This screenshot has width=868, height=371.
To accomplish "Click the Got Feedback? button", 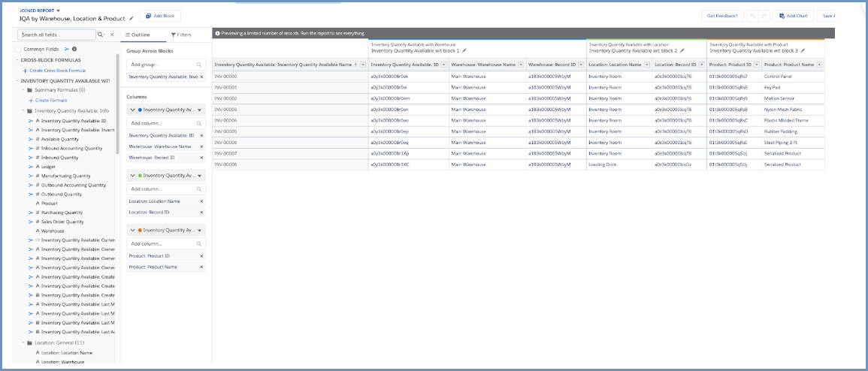I will 722,16.
